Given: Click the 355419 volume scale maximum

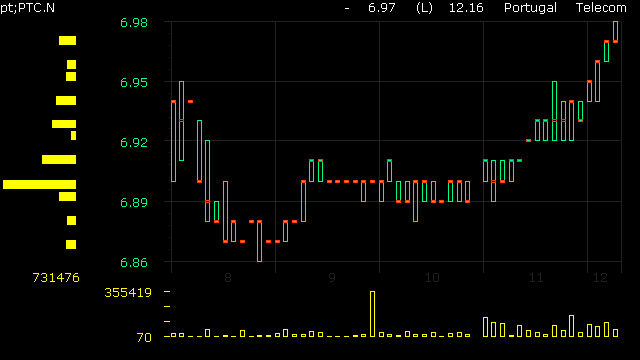Looking at the screenshot, I should pos(128,293).
